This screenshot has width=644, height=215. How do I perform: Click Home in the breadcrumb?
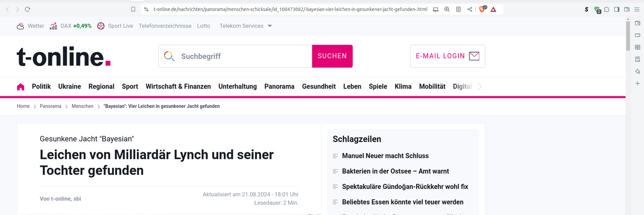23,106
